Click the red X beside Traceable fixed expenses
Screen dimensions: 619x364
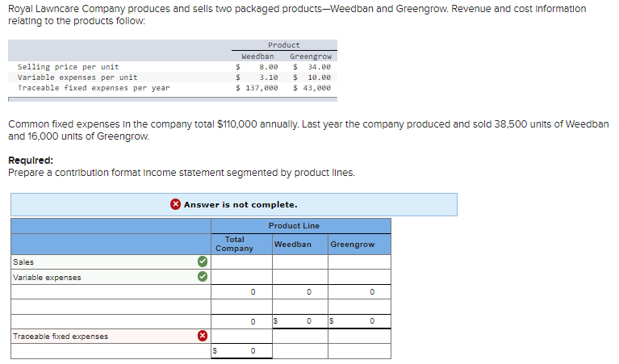pos(202,336)
